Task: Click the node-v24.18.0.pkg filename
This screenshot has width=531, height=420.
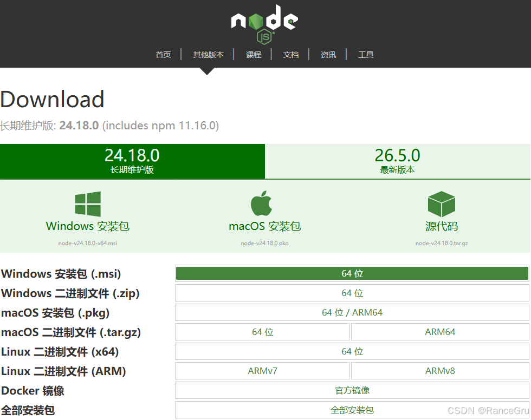Action: 265,243
